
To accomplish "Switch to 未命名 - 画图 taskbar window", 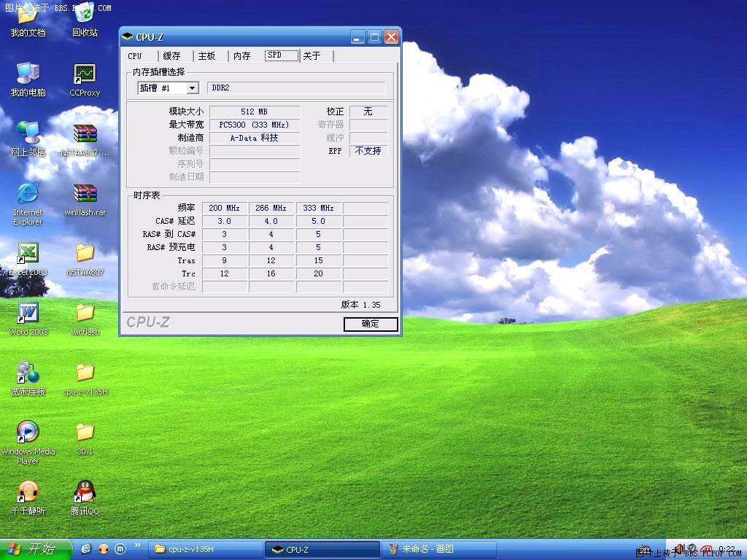I will point(438,550).
